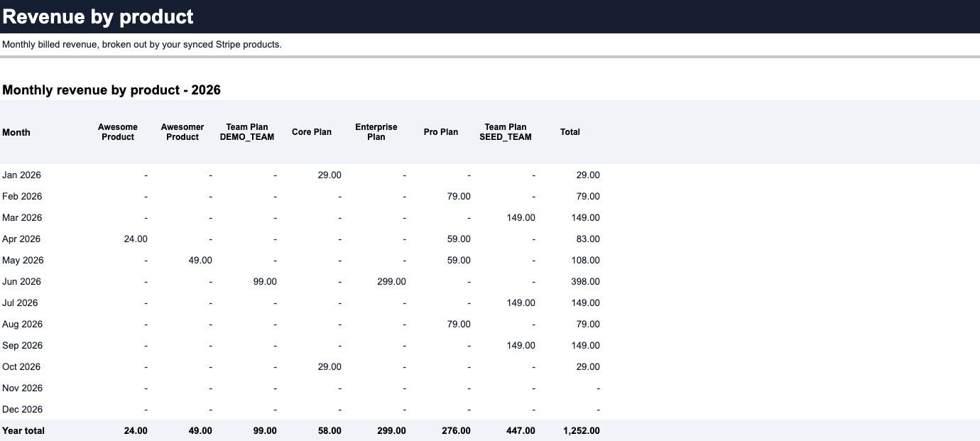This screenshot has height=441, width=980.
Task: Click the Year total row label
Action: click(x=23, y=430)
